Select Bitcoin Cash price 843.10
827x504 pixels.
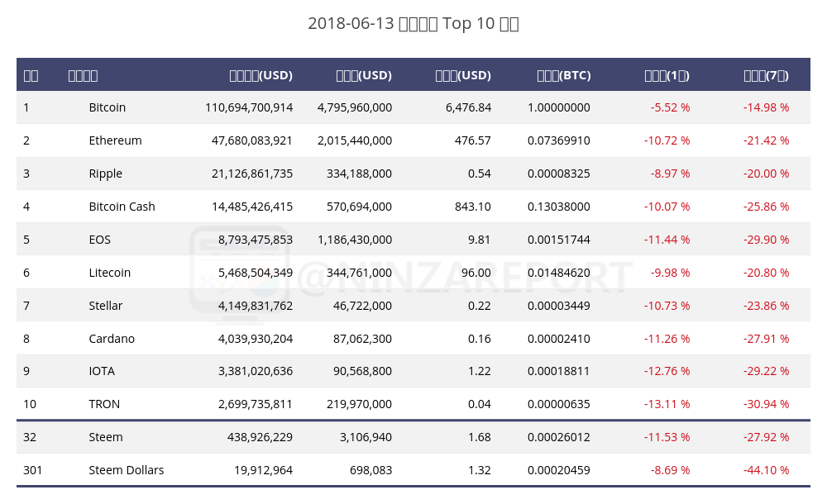pyautogui.click(x=472, y=207)
